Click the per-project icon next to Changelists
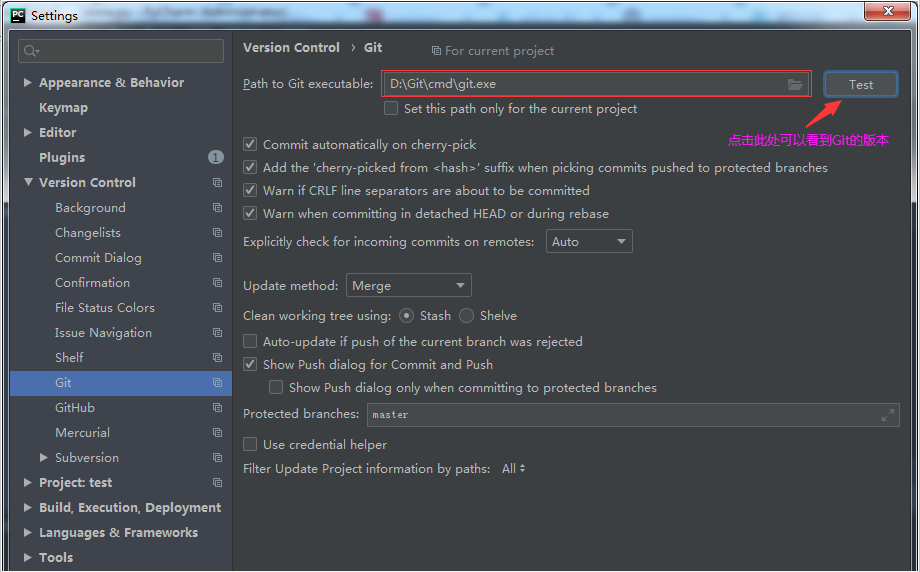This screenshot has width=920, height=572. [217, 233]
